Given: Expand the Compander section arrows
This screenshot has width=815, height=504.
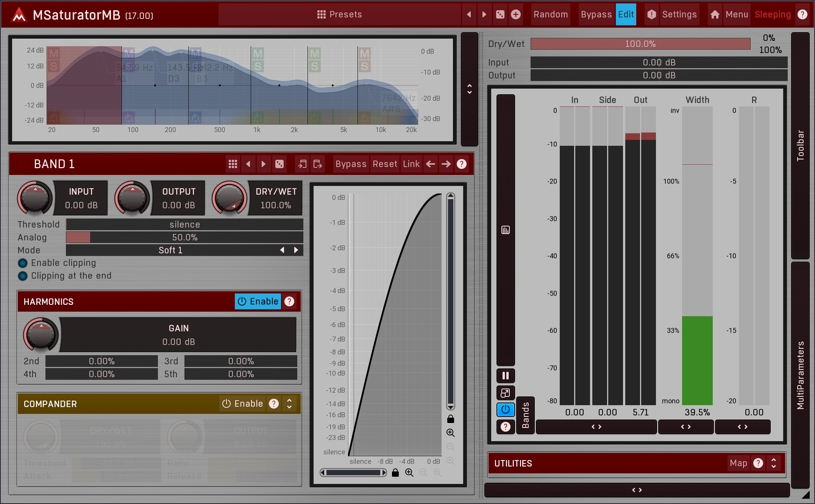Looking at the screenshot, I should coord(289,404).
